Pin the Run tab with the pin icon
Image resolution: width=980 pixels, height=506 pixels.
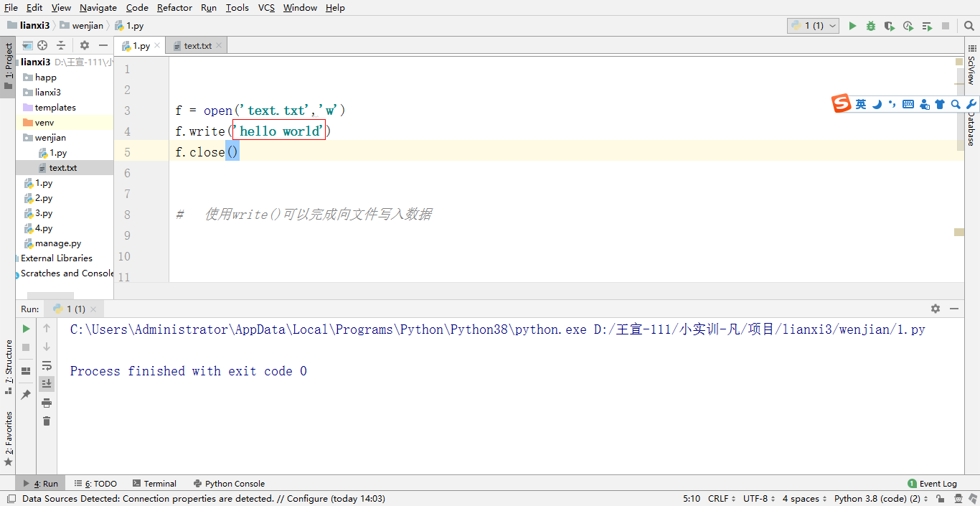26,395
